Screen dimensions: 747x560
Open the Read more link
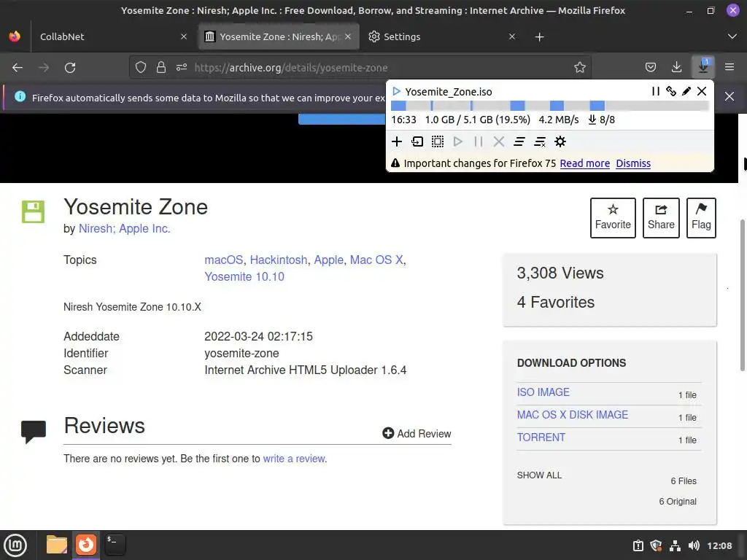(584, 163)
